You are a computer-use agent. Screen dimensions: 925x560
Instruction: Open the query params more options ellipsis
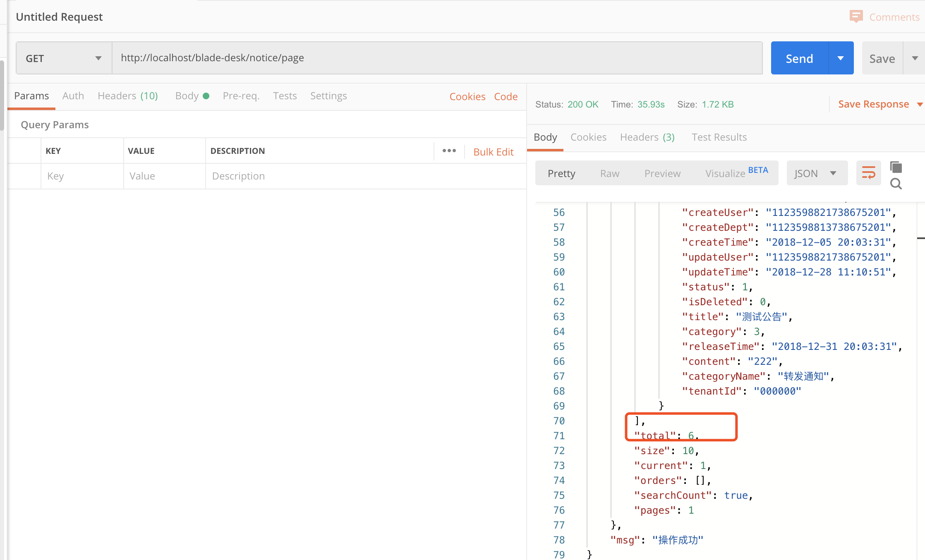point(449,151)
